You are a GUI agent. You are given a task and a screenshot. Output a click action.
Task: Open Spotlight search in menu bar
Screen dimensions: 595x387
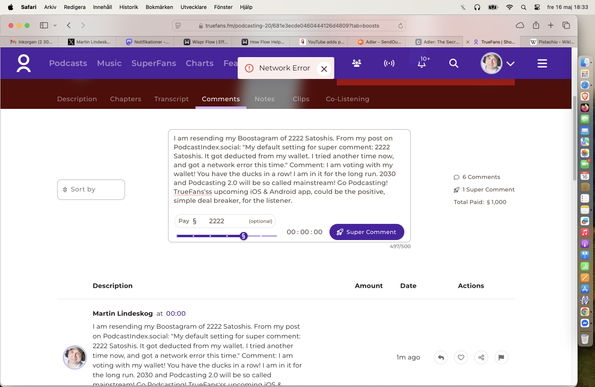click(x=523, y=7)
